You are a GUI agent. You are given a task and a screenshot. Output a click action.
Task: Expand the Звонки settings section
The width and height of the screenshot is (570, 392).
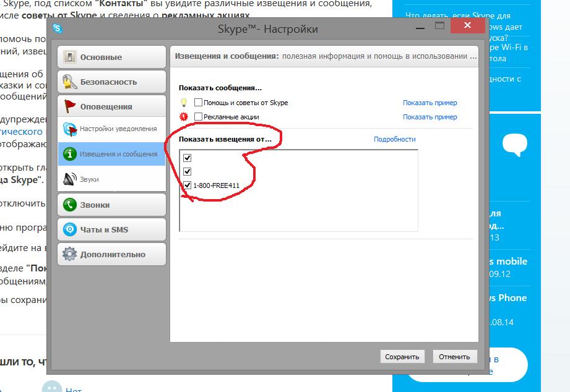[111, 205]
